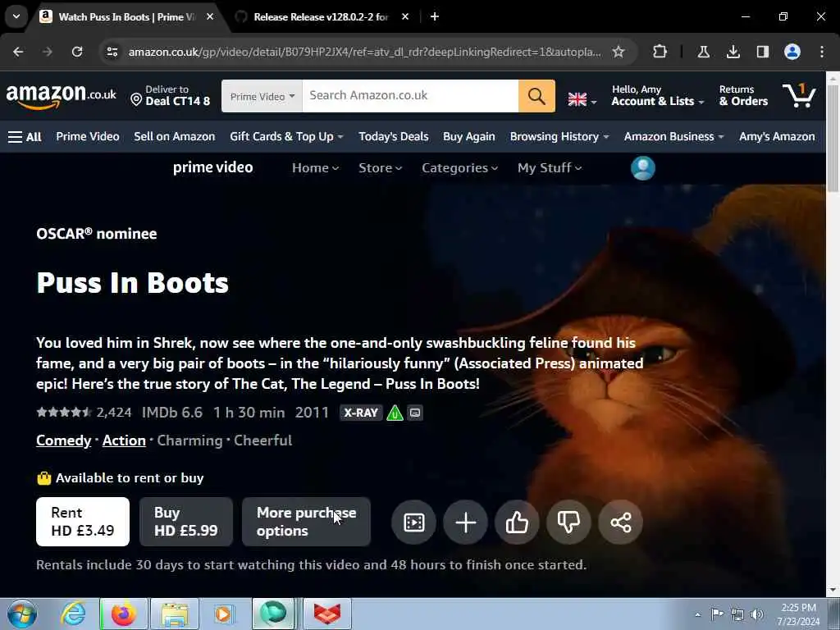840x630 pixels.
Task: Open Internet Explorer from the taskbar
Action: click(x=73, y=614)
